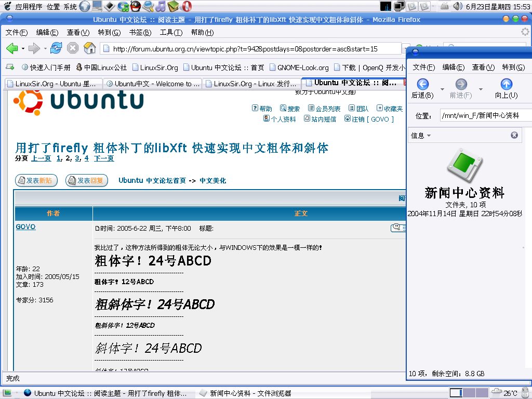Click the 搜索 search link in forum header
The width and height of the screenshot is (532, 399).
pos(290,109)
